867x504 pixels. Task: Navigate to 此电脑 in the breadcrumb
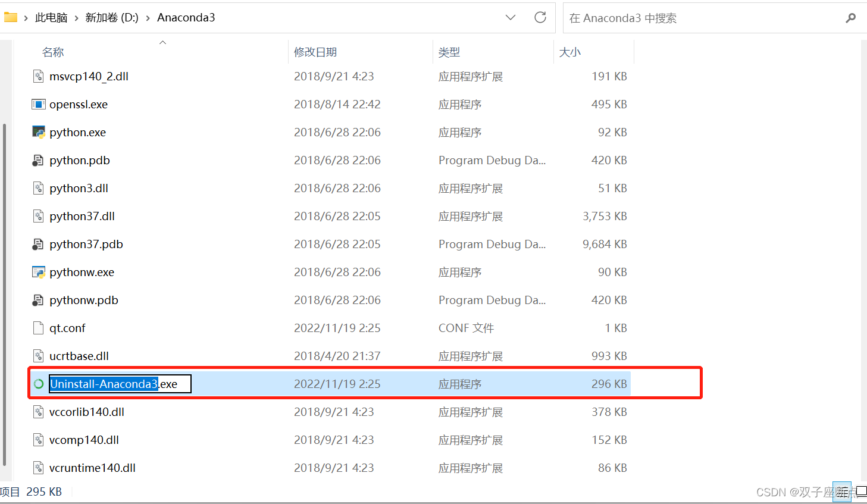(51, 17)
